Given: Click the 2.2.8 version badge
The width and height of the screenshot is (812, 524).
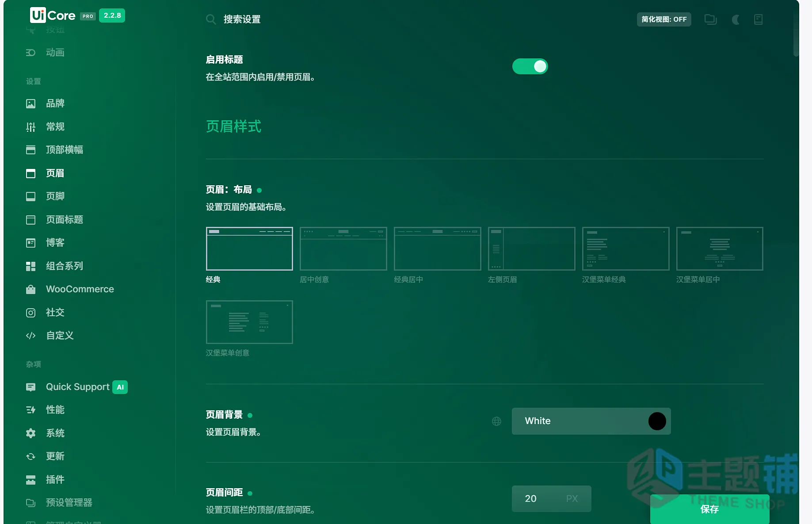Looking at the screenshot, I should click(112, 15).
